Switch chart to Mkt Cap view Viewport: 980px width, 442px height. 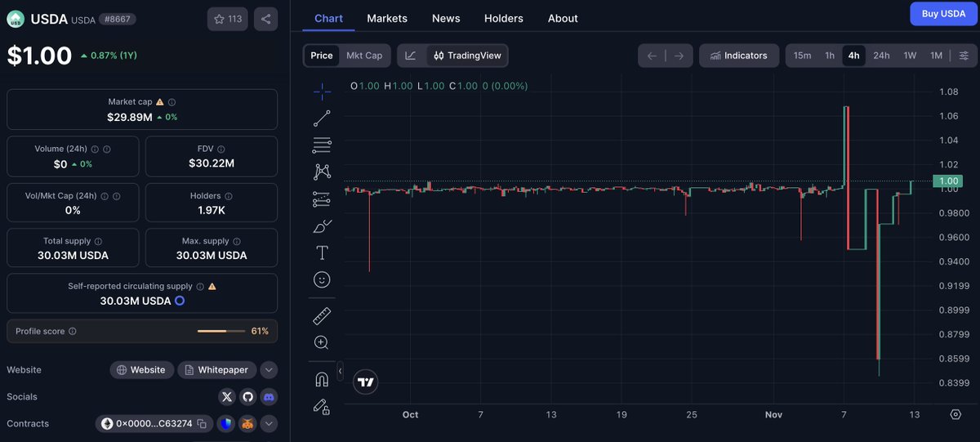click(x=364, y=56)
